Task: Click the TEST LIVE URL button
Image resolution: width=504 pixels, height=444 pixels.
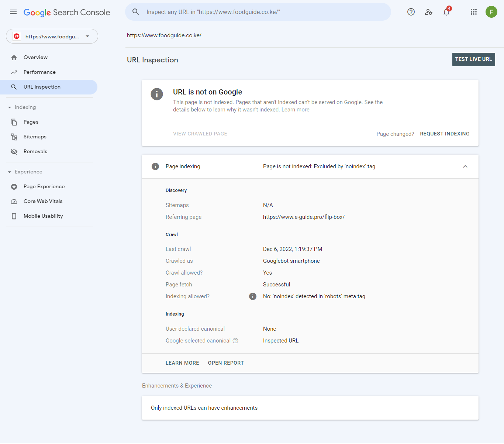Action: tap(474, 59)
